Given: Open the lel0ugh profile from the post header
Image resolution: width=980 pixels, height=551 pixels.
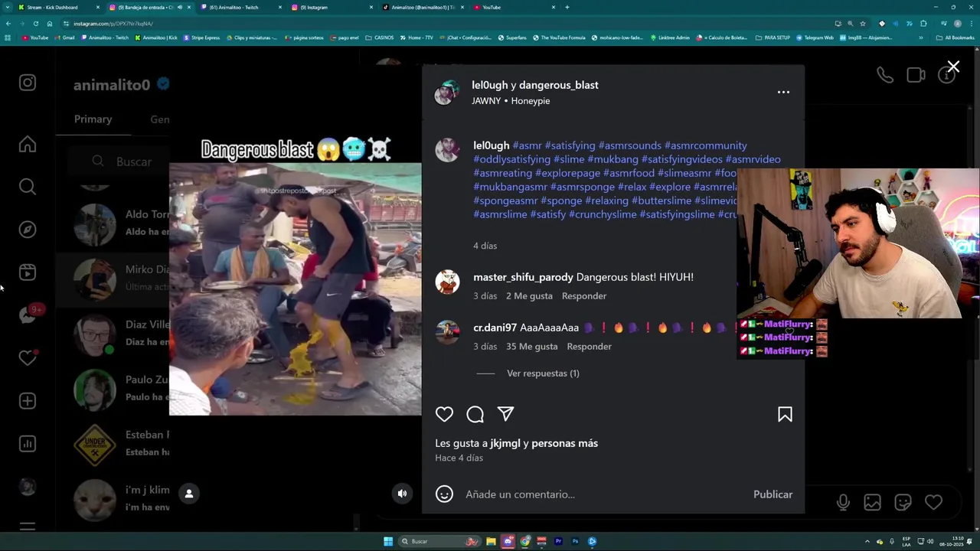Looking at the screenshot, I should (x=490, y=85).
